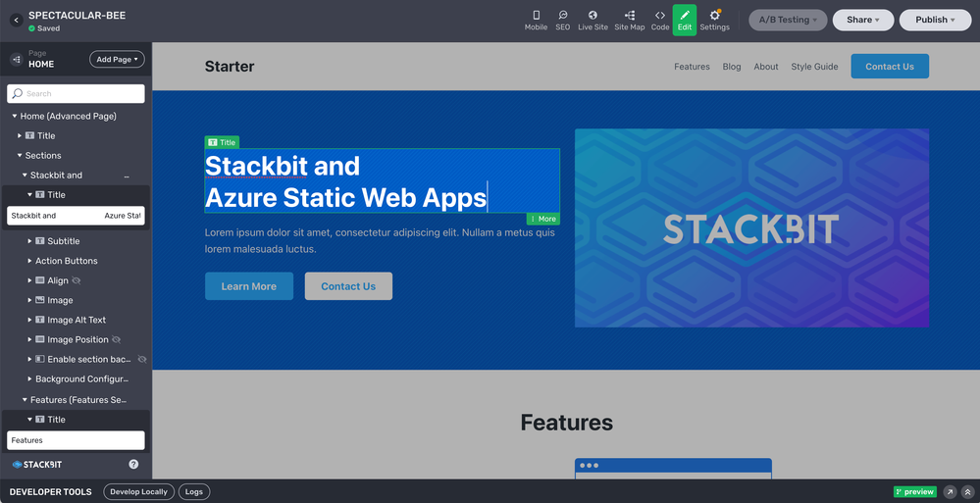Click the Lorem ipsum subtitle paragraph

tap(380, 240)
